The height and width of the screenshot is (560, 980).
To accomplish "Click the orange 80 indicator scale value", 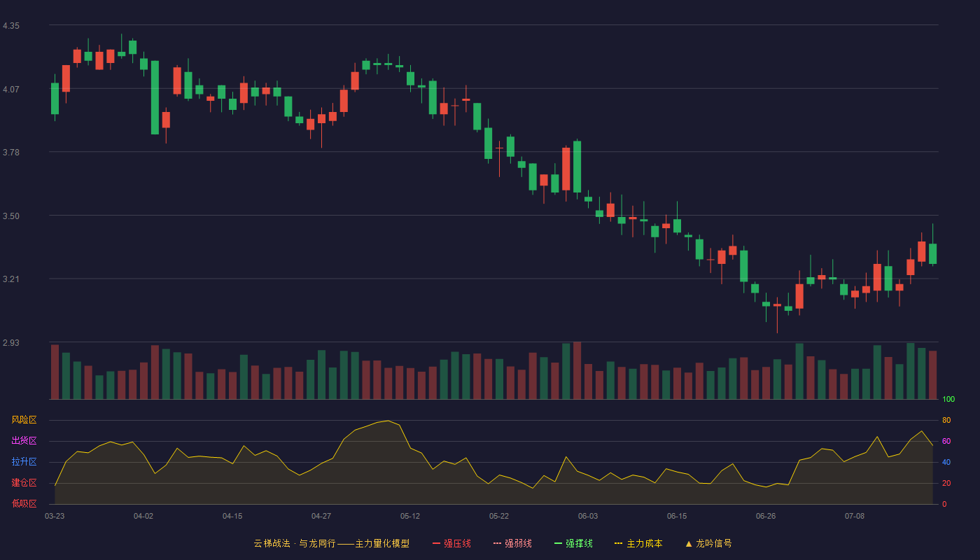I will pyautogui.click(x=946, y=420).
